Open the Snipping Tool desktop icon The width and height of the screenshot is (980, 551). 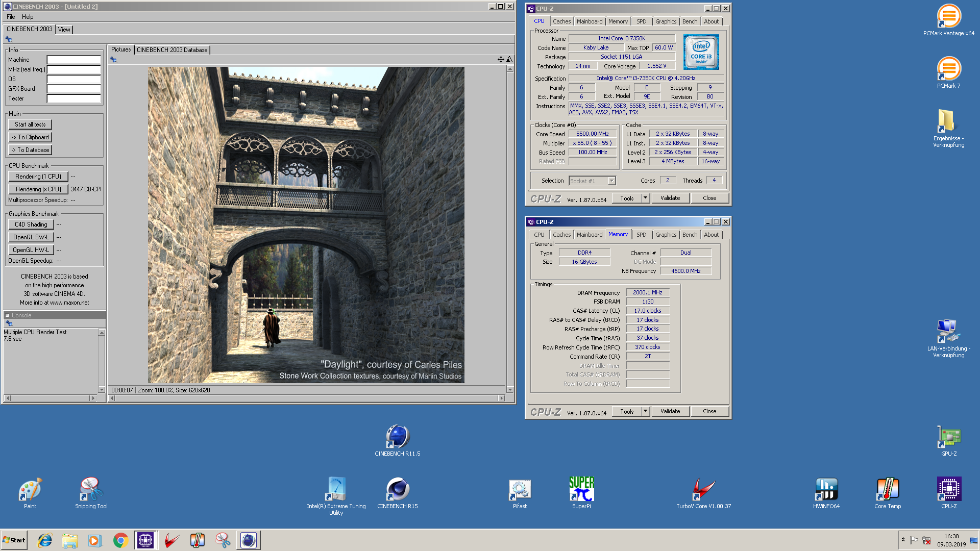[91, 493]
